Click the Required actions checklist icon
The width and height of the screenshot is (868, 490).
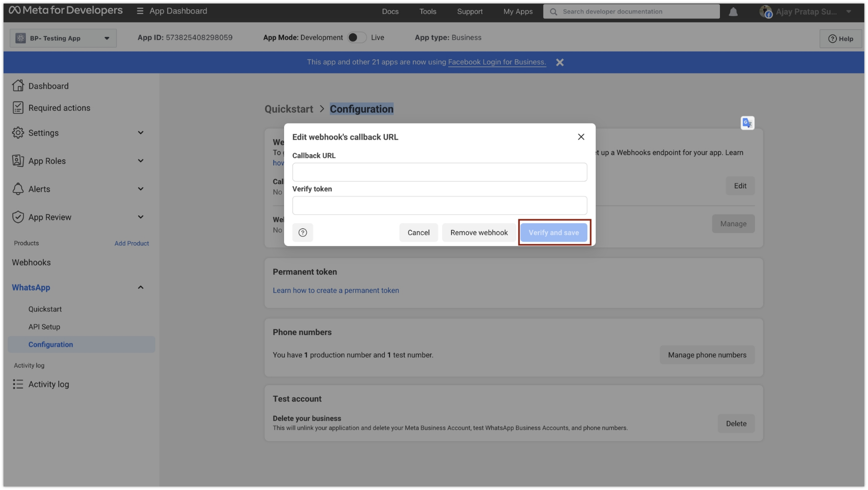(18, 108)
